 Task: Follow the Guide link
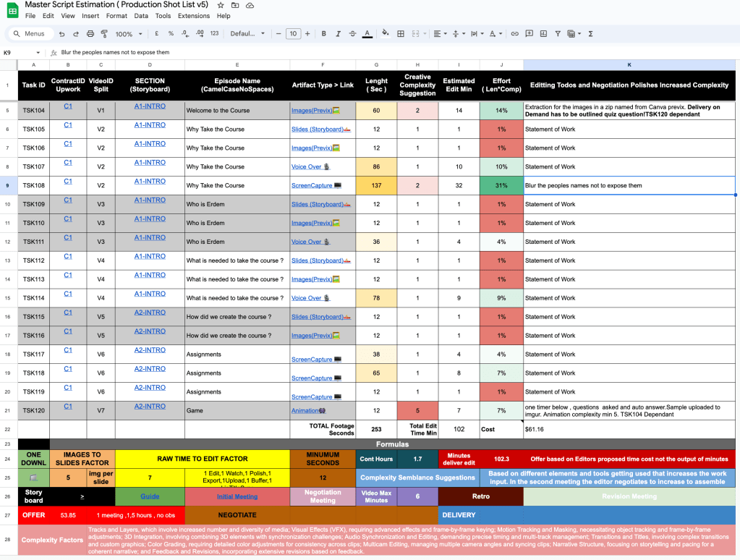150,496
